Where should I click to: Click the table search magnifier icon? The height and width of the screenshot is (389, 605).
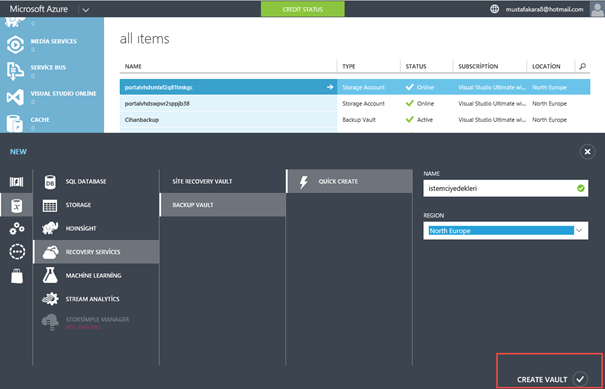click(x=583, y=66)
